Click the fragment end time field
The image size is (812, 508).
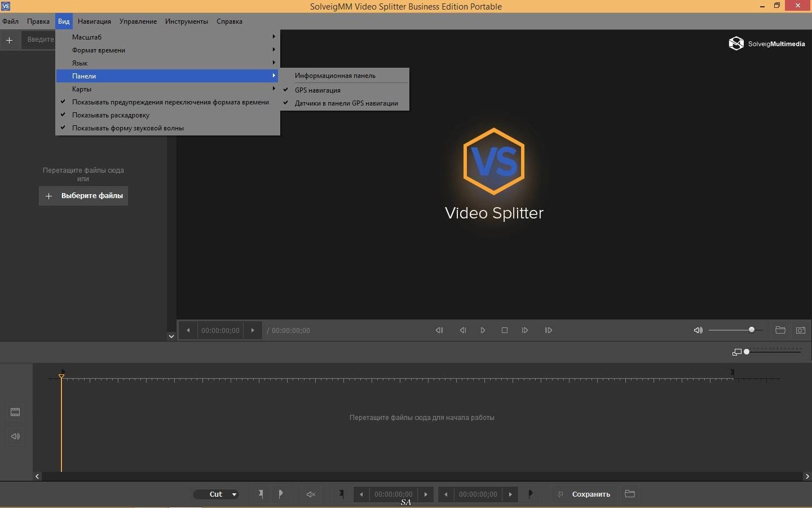coord(478,494)
